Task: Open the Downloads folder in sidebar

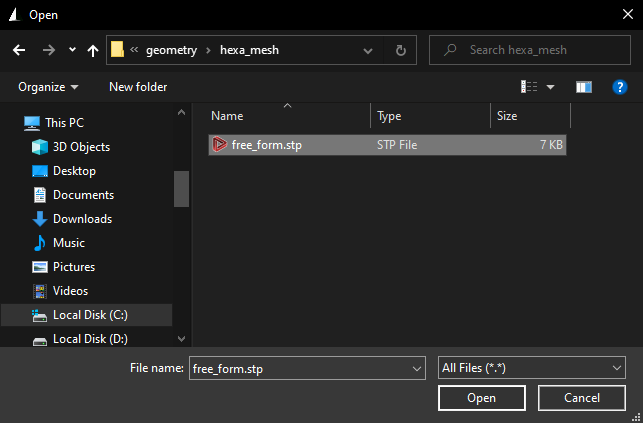Action: pyautogui.click(x=82, y=219)
